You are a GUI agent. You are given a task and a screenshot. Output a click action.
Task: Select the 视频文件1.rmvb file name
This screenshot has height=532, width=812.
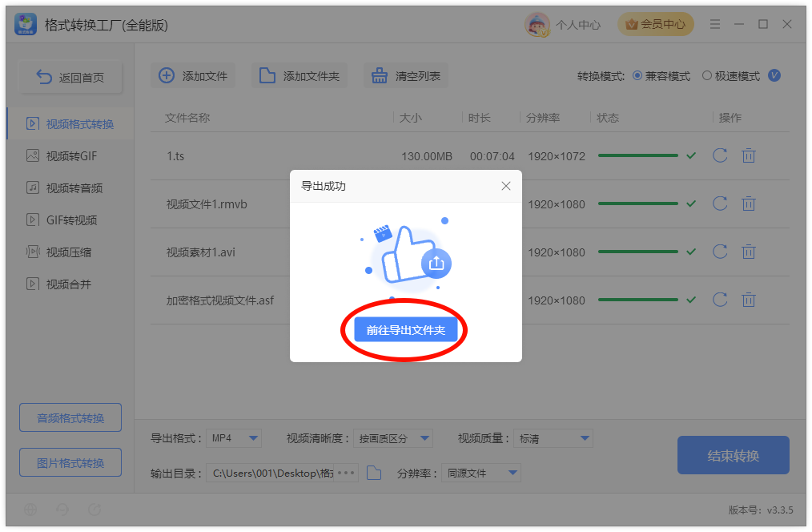click(207, 204)
